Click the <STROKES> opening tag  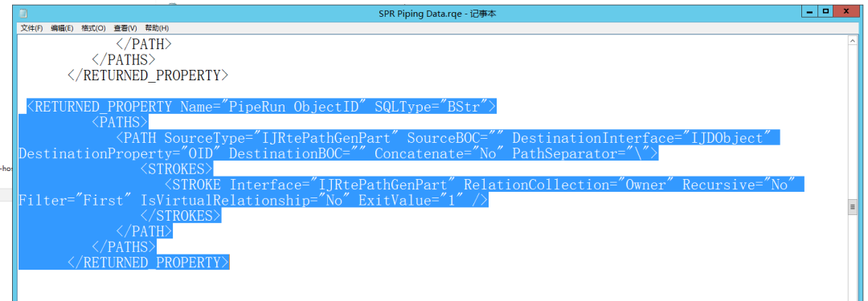(177, 169)
